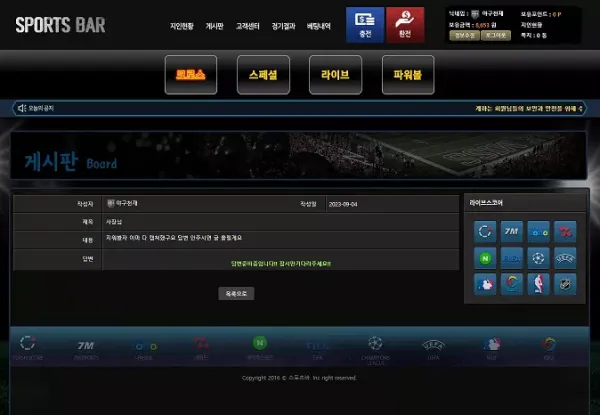Click the 정보수정 button in the header

464,35
